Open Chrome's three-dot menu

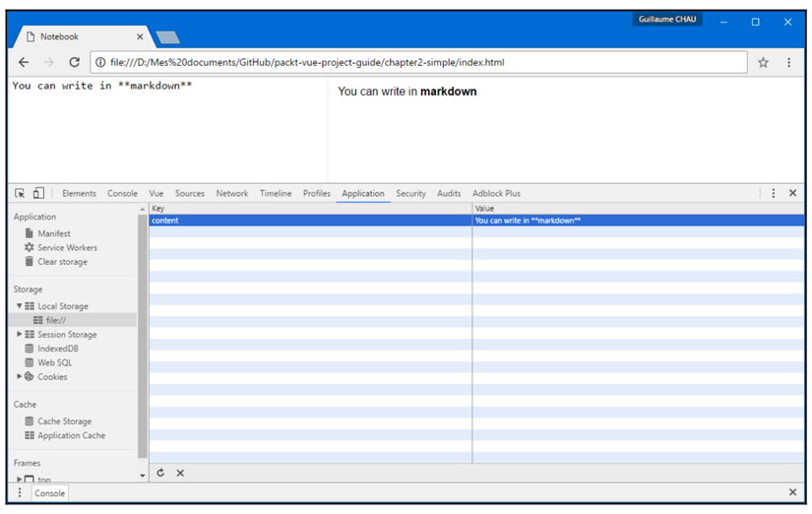coord(788,63)
